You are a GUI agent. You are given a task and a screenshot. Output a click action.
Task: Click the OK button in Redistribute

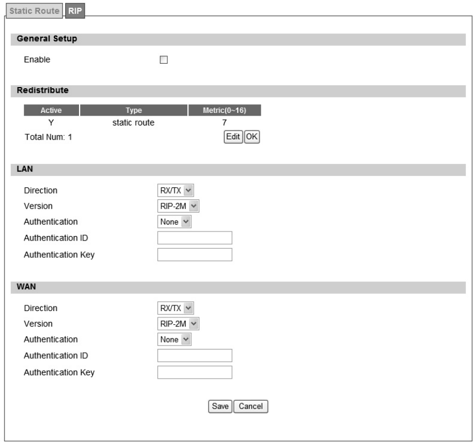pyautogui.click(x=251, y=137)
